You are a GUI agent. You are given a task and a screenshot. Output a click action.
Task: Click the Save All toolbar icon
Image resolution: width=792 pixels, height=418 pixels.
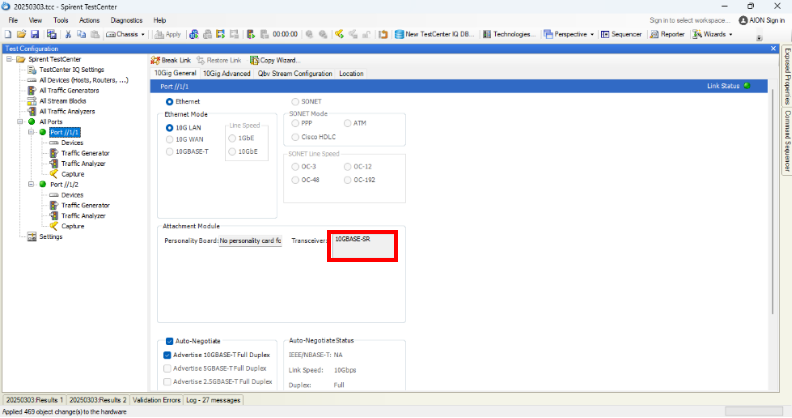tap(52, 34)
